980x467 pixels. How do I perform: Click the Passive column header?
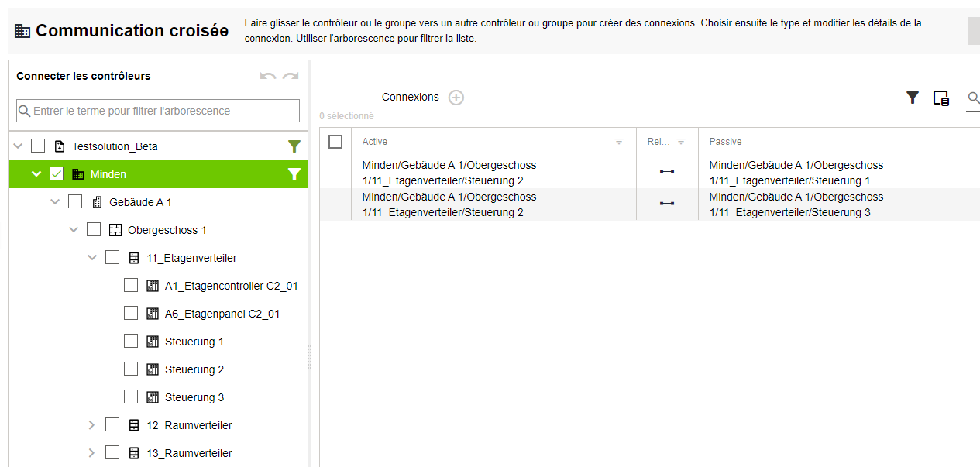839,142
